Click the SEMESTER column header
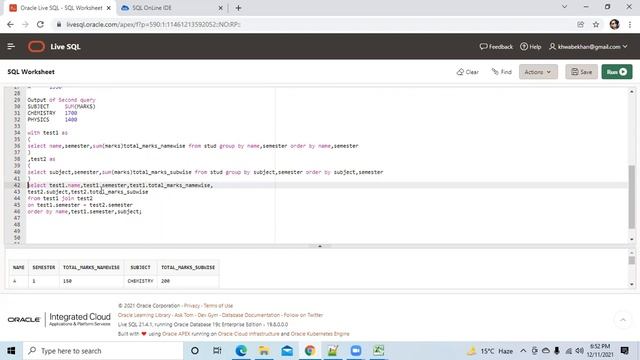Screen dimensions: 640x360 44,267
